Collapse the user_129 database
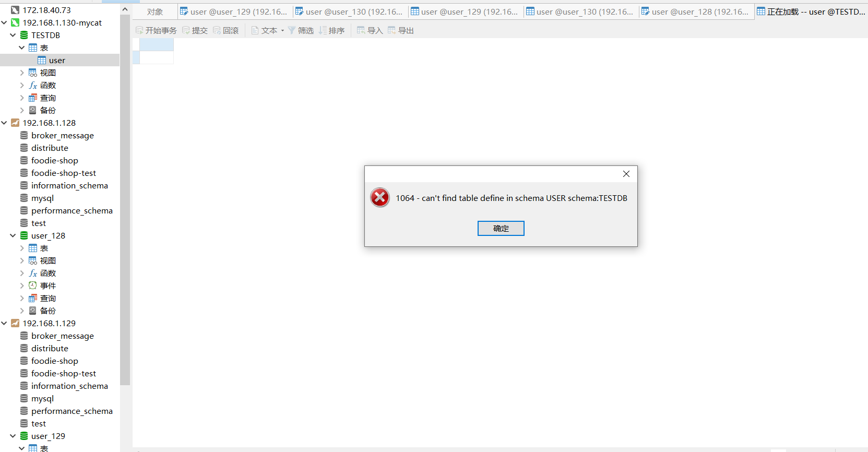868x452 pixels. point(13,436)
